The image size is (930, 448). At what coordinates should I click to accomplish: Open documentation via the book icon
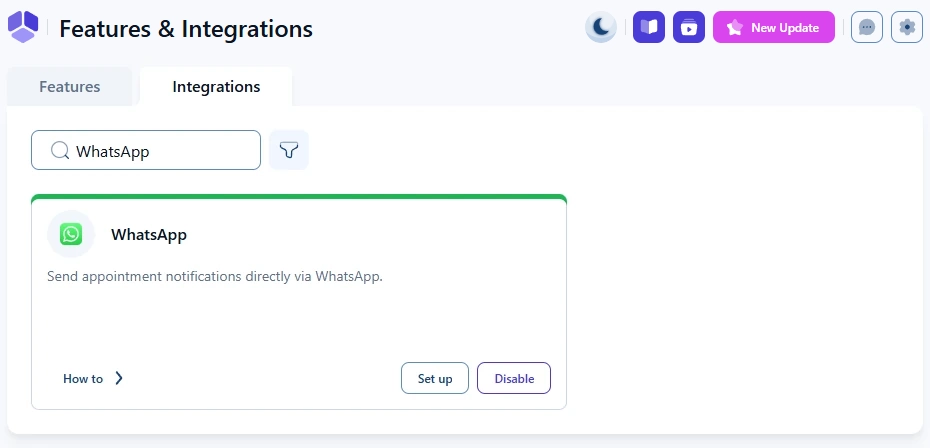(x=649, y=27)
